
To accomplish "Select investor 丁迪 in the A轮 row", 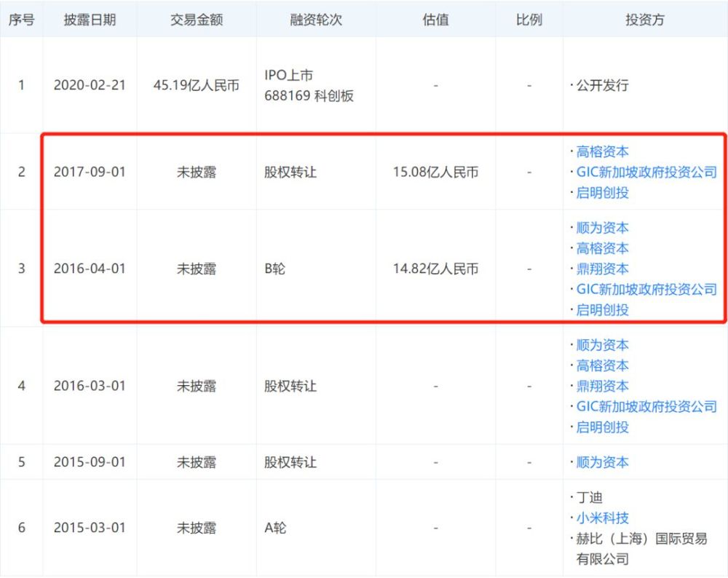I will (589, 497).
